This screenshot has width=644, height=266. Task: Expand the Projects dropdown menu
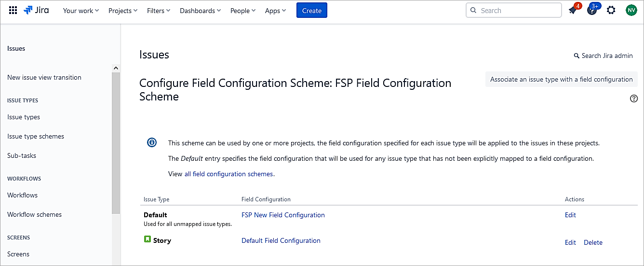coord(122,11)
